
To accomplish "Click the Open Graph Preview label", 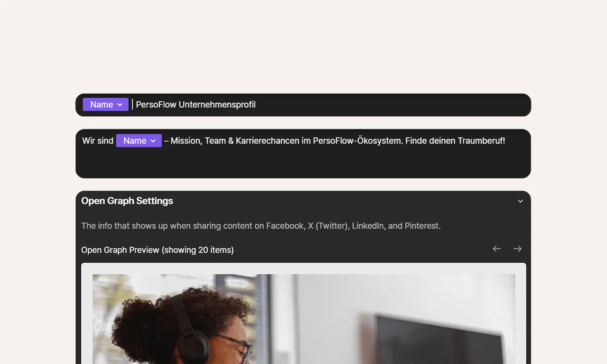I will (x=157, y=250).
